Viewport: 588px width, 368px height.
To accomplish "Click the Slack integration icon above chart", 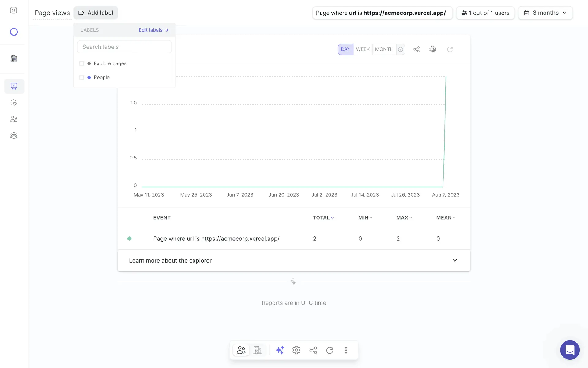I will (432, 49).
